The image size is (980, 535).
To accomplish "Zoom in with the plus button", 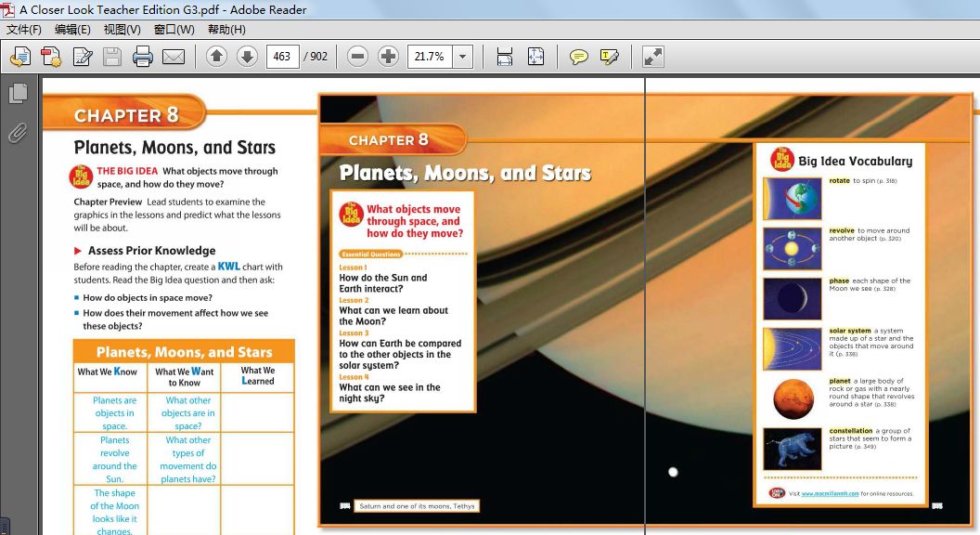I will coord(389,57).
